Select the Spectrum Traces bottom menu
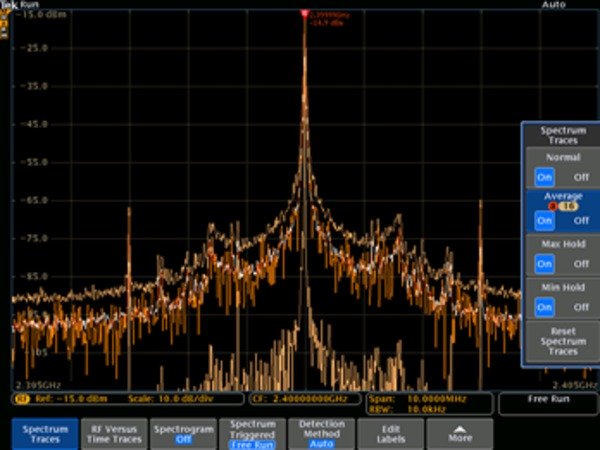Image resolution: width=600 pixels, height=450 pixels. click(x=44, y=433)
